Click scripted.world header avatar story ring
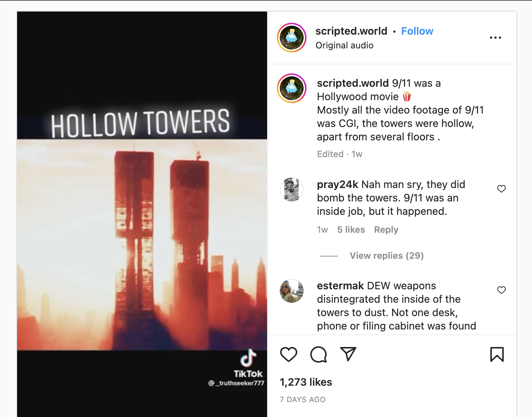The height and width of the screenshot is (417, 532). 292,38
